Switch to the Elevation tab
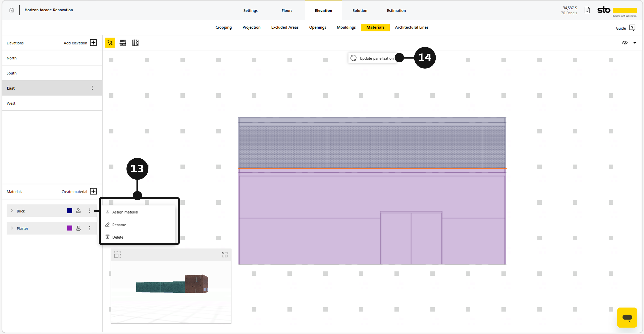Viewport: 644px width, 334px height. [x=323, y=10]
